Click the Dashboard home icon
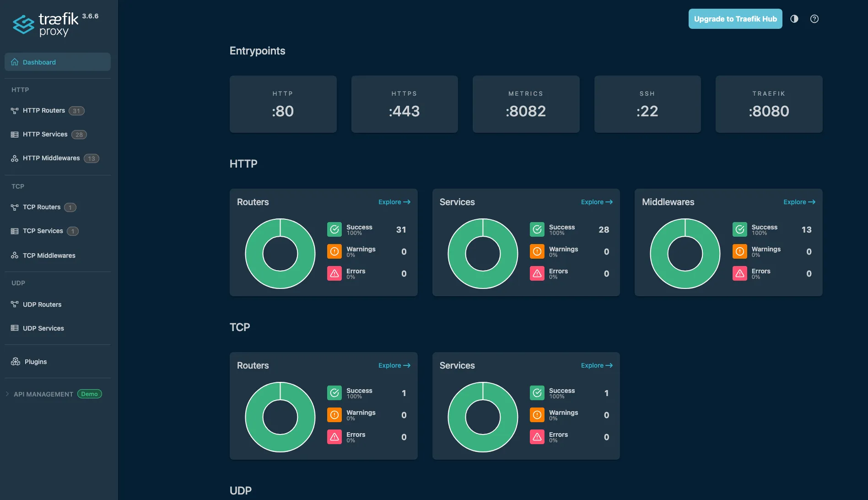 click(x=15, y=62)
